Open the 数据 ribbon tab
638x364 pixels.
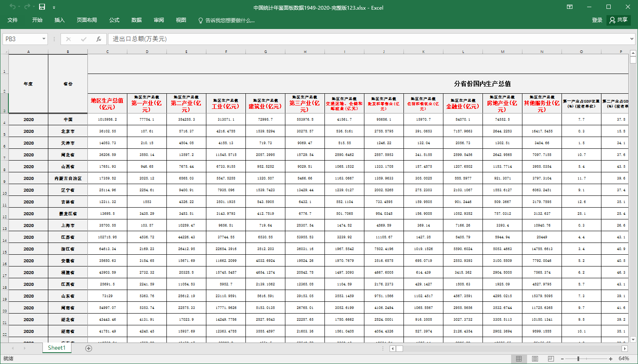click(136, 20)
